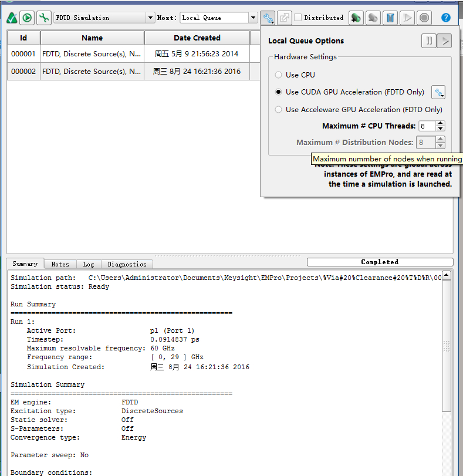Resume the local queue with play button

coord(444,40)
